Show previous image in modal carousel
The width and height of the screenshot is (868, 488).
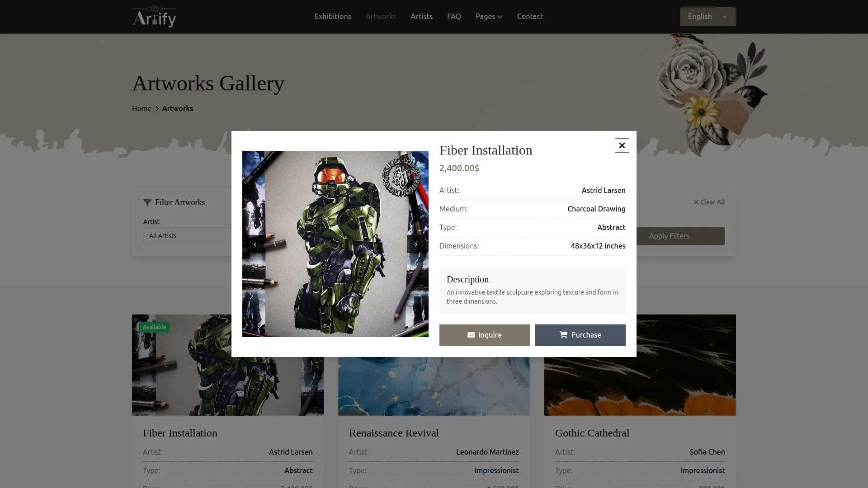(x=255, y=244)
